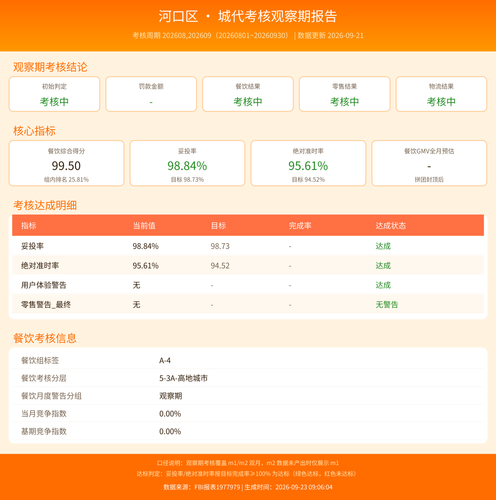Image resolution: width=496 pixels, height=500 pixels.
Task: Click the 当前值 column header
Action: [x=144, y=226]
